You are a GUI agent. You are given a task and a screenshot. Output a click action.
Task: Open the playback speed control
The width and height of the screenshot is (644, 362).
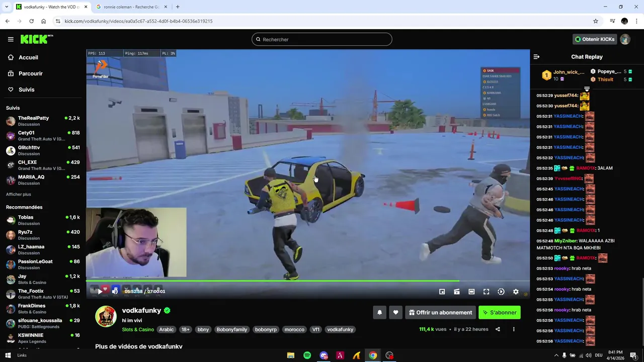coord(501,292)
